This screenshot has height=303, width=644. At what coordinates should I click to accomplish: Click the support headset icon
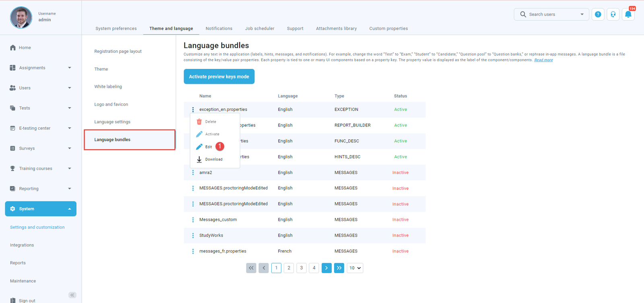coord(613,15)
